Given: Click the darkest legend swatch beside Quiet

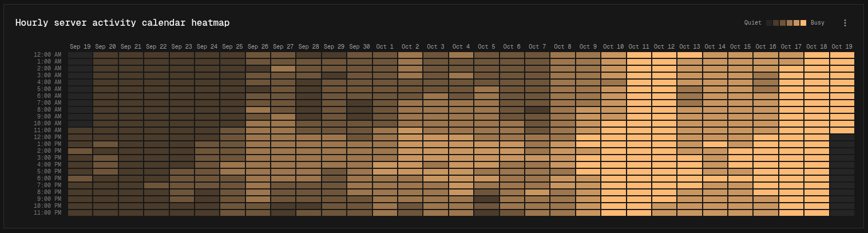Looking at the screenshot, I should [x=769, y=23].
